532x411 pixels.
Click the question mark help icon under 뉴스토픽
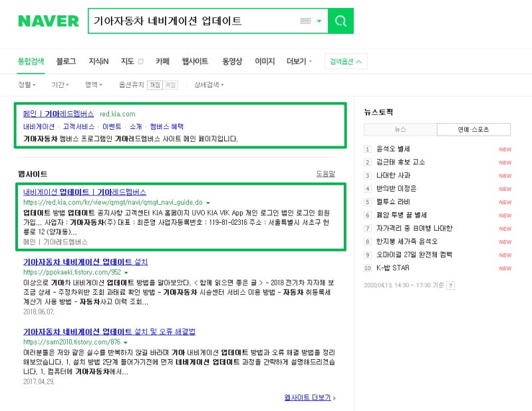point(451,285)
